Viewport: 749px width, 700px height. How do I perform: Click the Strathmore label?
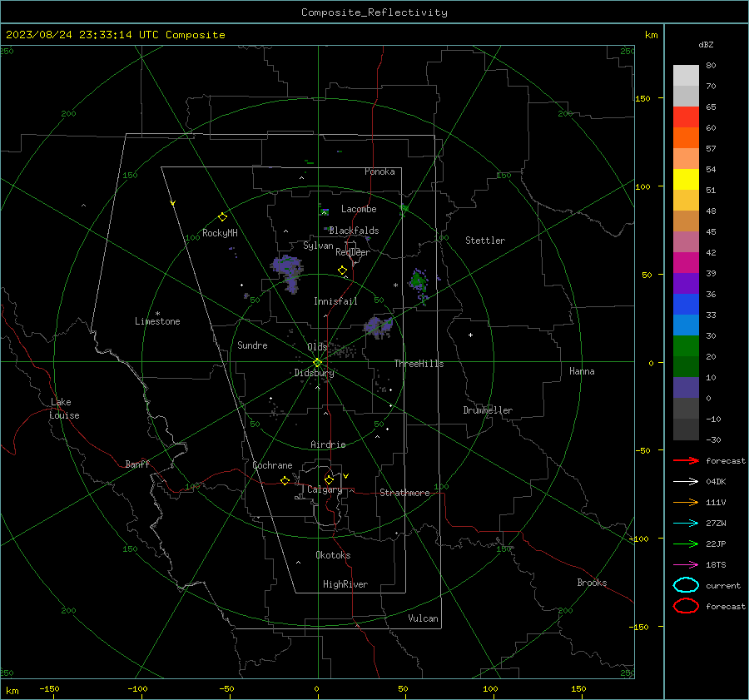[x=404, y=493]
